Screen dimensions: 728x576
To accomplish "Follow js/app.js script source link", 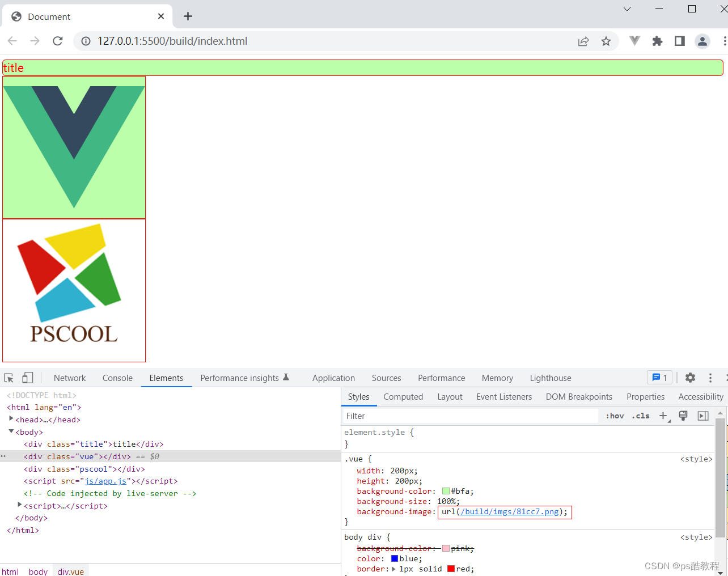I will point(105,481).
